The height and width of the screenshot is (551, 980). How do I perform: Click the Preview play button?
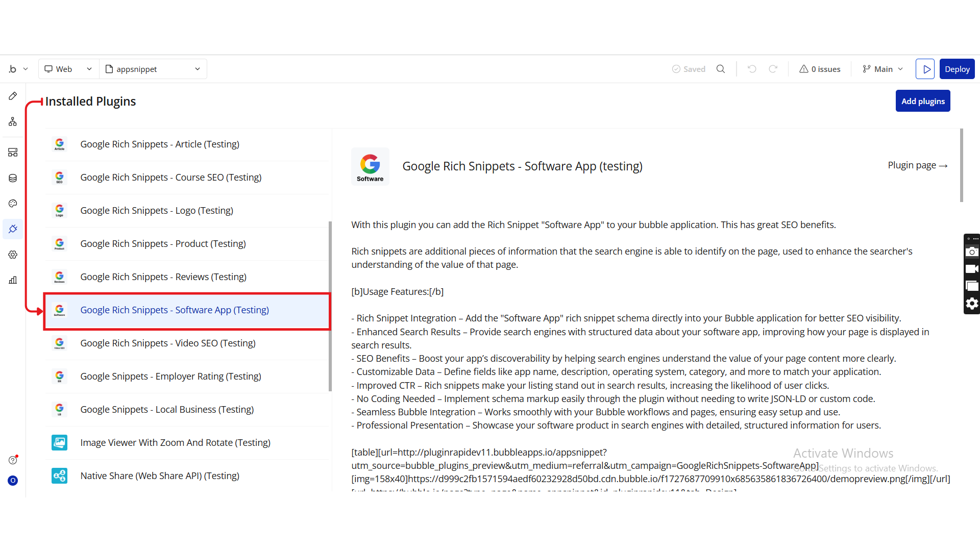[925, 69]
